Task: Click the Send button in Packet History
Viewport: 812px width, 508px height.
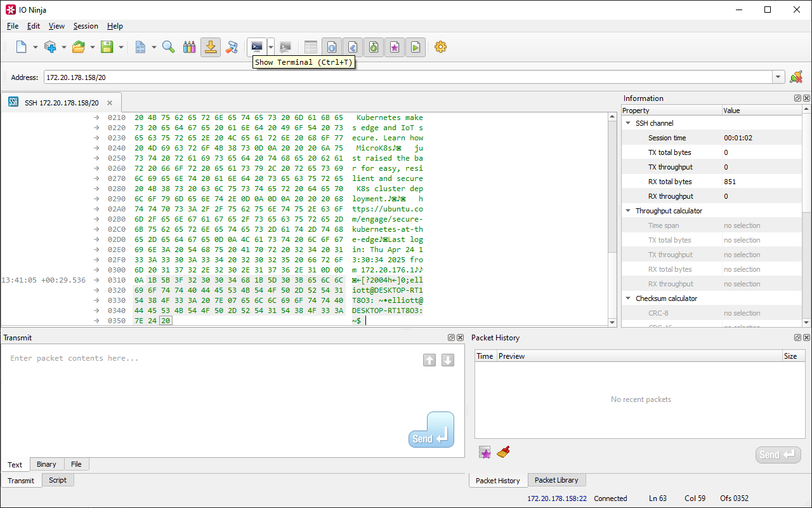Action: pos(778,455)
